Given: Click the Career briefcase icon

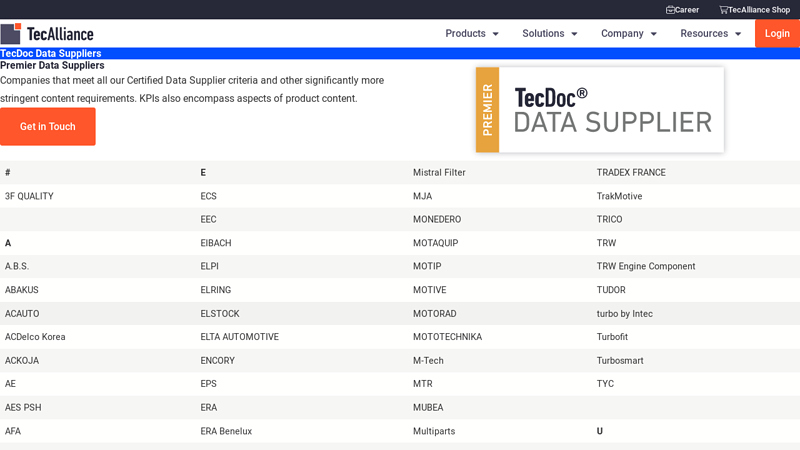Looking at the screenshot, I should tap(670, 10).
